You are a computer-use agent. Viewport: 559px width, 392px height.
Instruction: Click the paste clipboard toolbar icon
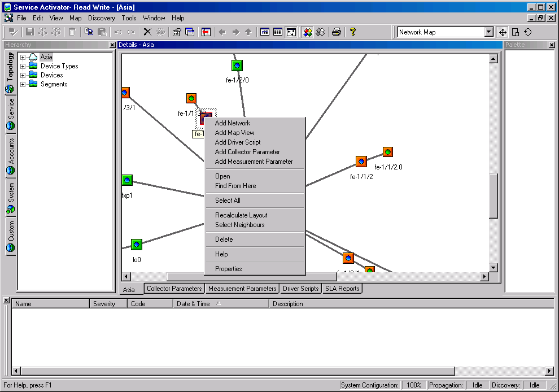(x=102, y=32)
